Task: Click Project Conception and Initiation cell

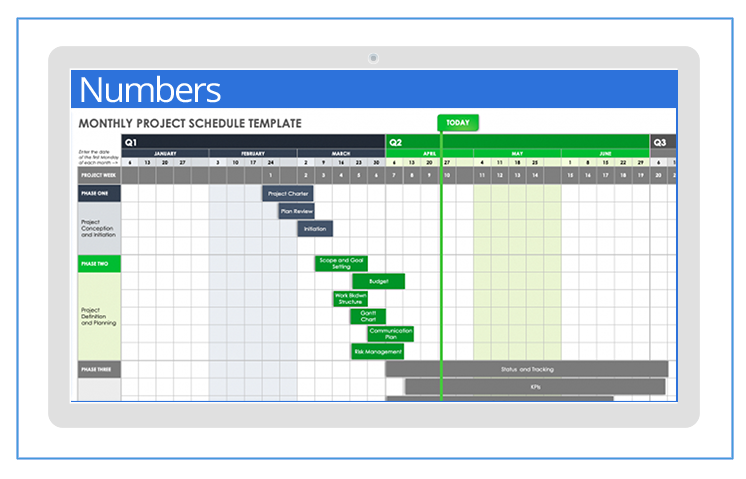Action: 99,228
